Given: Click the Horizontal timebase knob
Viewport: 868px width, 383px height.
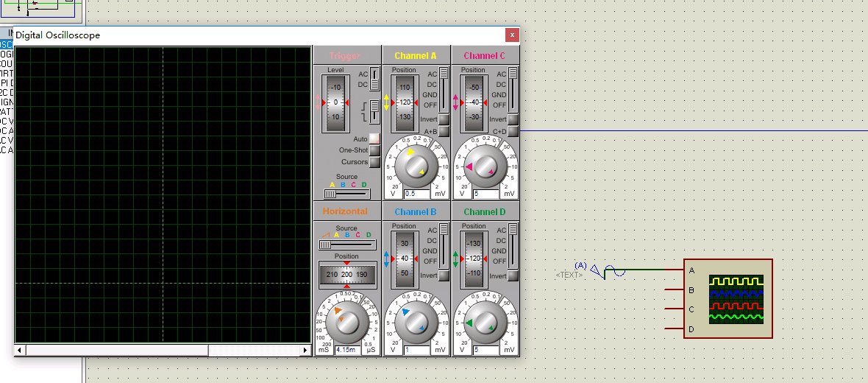Looking at the screenshot, I should pos(346,321).
